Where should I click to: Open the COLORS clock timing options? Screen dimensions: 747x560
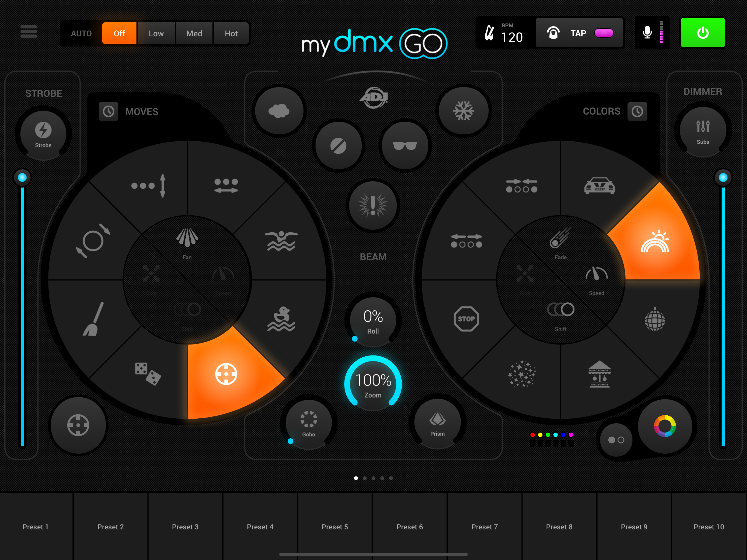[637, 112]
